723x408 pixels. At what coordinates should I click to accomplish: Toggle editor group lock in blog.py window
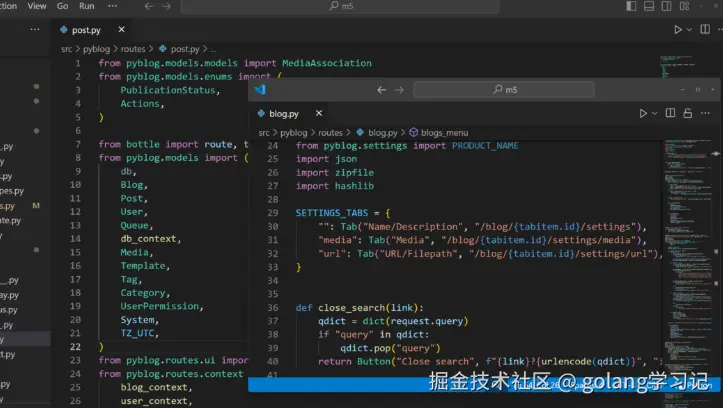[x=687, y=113]
